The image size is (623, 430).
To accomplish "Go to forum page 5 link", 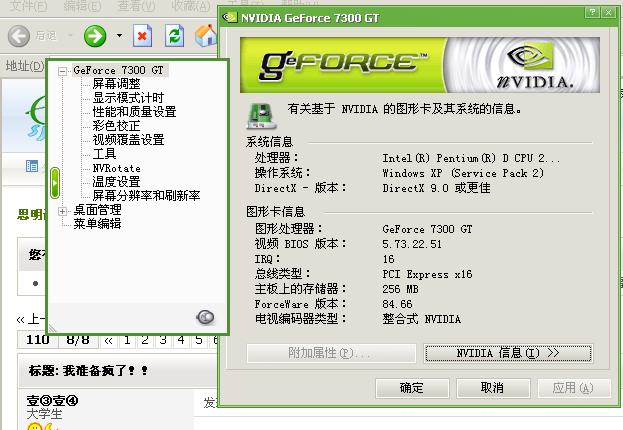I will [x=199, y=341].
